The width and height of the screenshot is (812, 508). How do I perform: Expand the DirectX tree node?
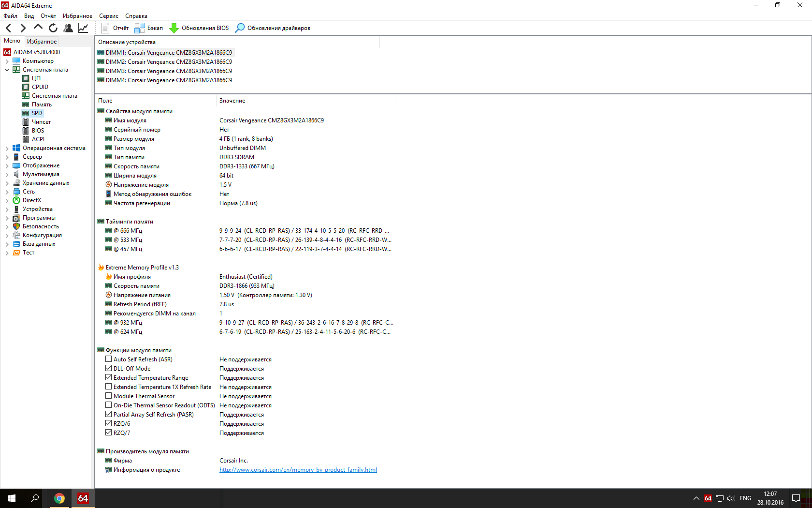click(7, 200)
